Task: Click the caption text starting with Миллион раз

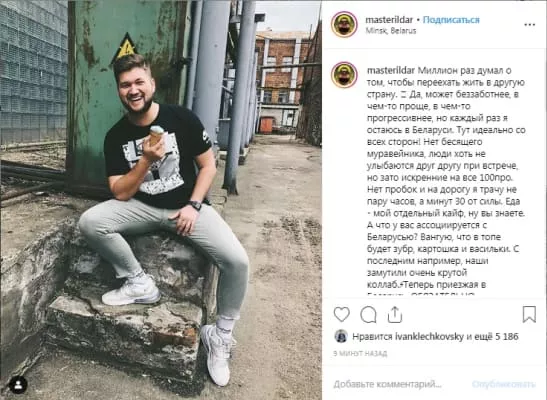Action: point(446,180)
